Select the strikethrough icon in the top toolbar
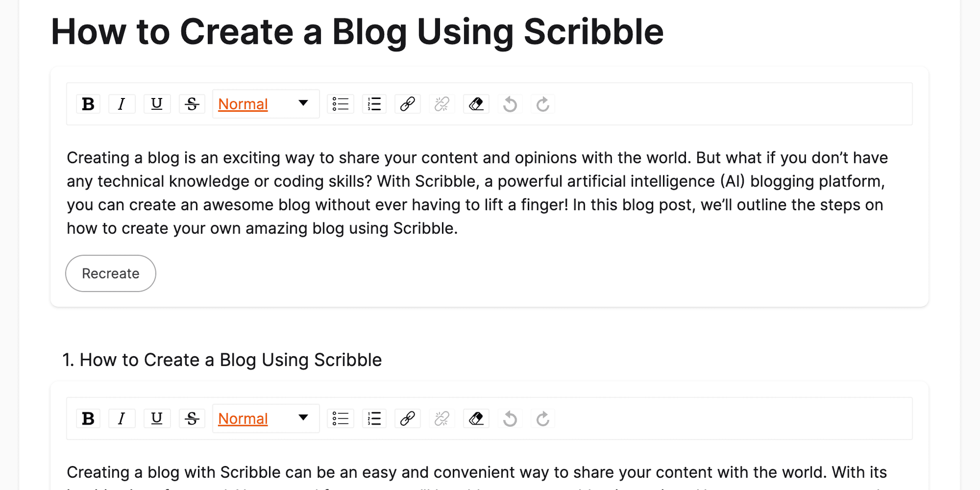This screenshot has height=490, width=980. click(x=191, y=104)
